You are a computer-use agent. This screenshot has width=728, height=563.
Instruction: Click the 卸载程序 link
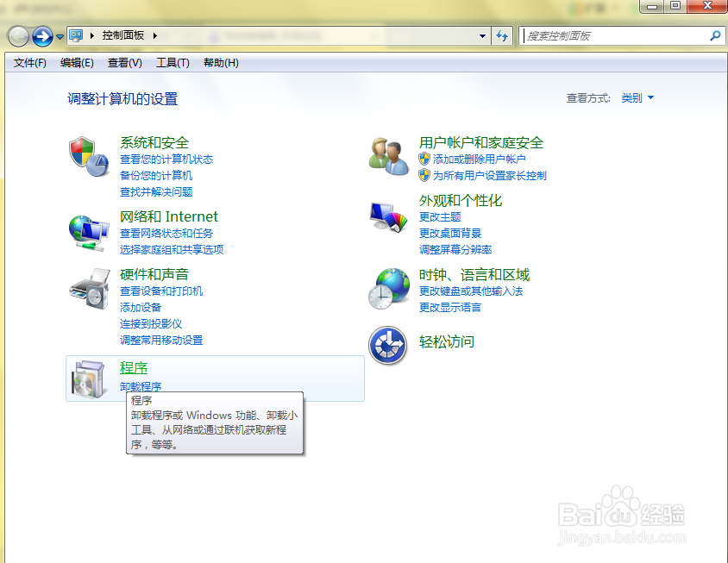coord(140,386)
